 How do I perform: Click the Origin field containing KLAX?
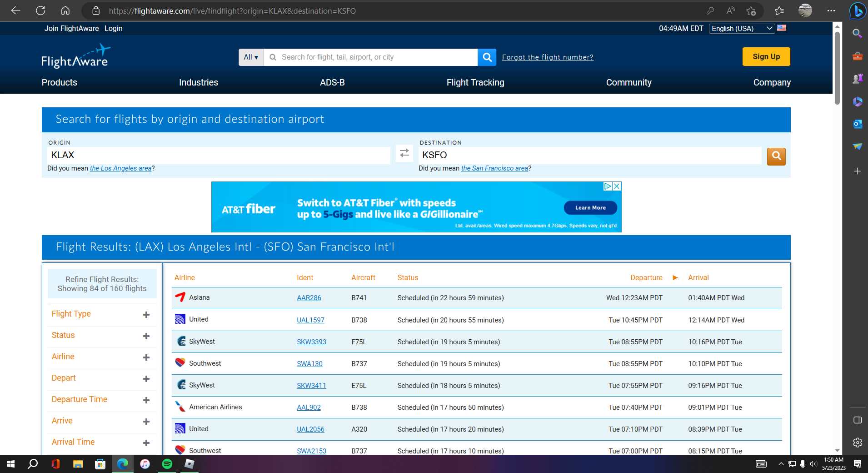click(x=219, y=155)
